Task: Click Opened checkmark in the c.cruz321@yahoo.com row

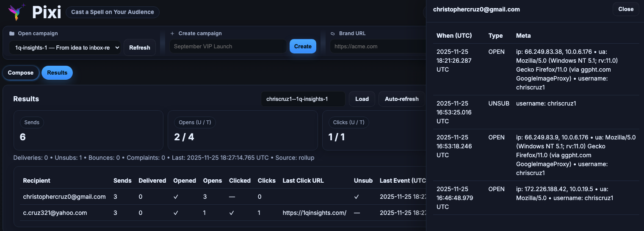Action: click(x=176, y=213)
